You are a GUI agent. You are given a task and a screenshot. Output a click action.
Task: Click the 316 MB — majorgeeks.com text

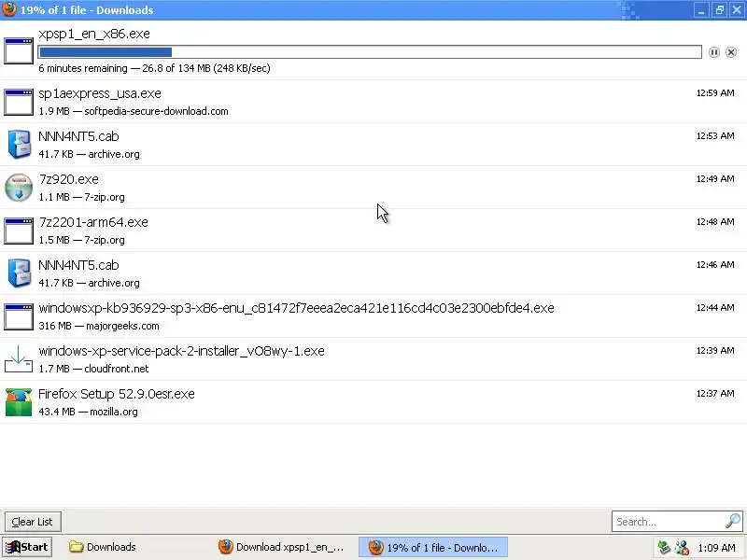(99, 326)
